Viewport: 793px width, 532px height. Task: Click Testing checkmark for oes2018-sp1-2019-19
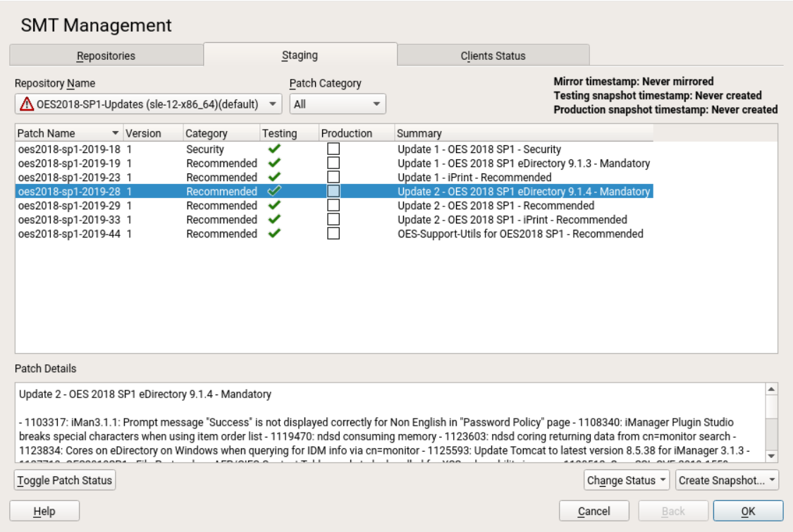pos(274,163)
